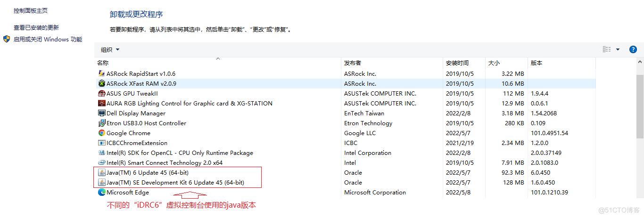Click the scrollbar up arrow of the program list
The height and width of the screenshot is (218, 644).
point(640,63)
